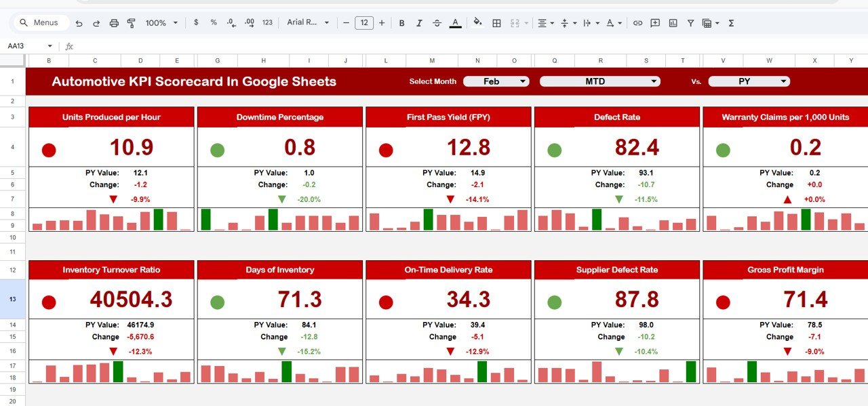The image size is (868, 406).
Task: Open the fill color picker
Action: pos(477,22)
